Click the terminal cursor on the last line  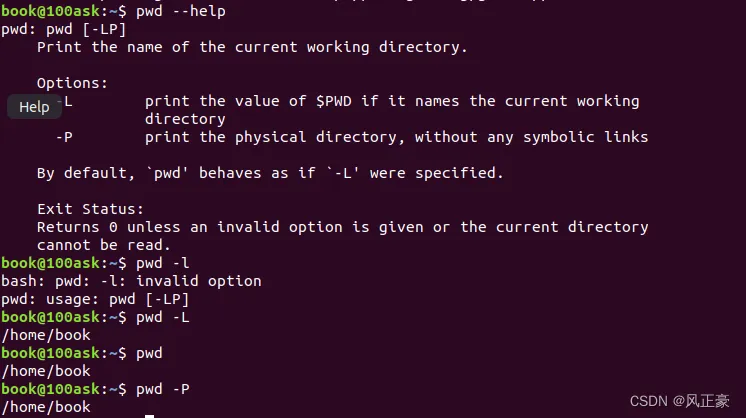149,413
